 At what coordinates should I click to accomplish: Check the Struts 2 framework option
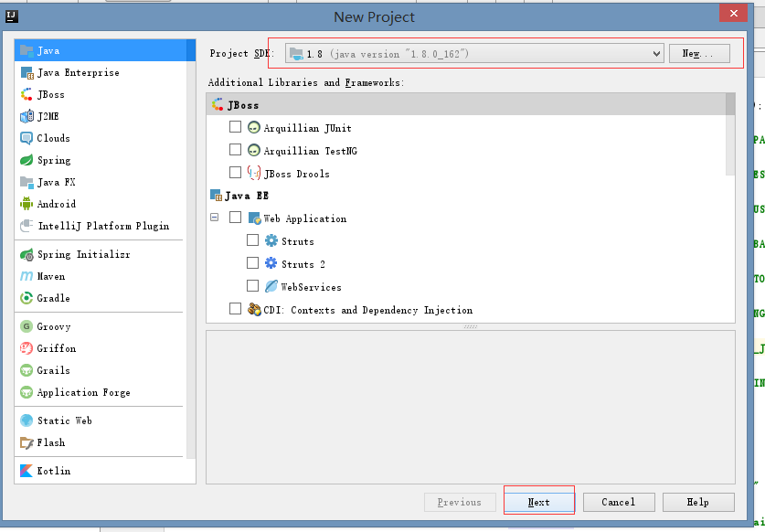tap(252, 263)
